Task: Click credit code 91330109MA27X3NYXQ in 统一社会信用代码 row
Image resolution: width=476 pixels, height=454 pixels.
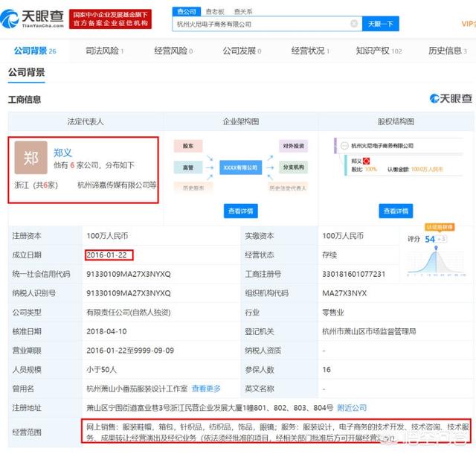Action: [129, 274]
